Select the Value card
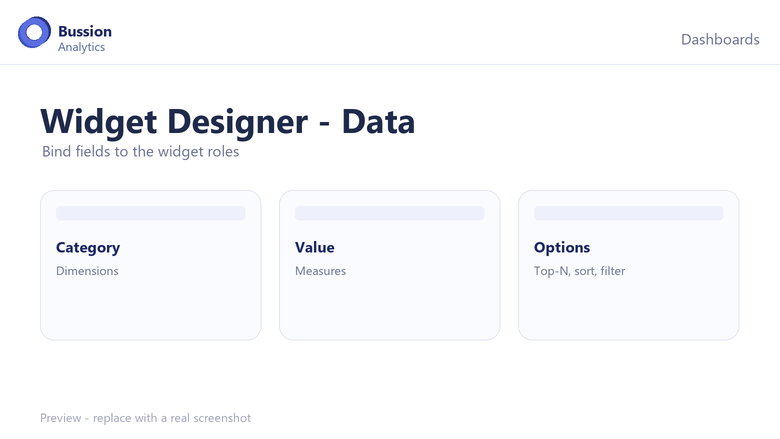 tap(390, 265)
